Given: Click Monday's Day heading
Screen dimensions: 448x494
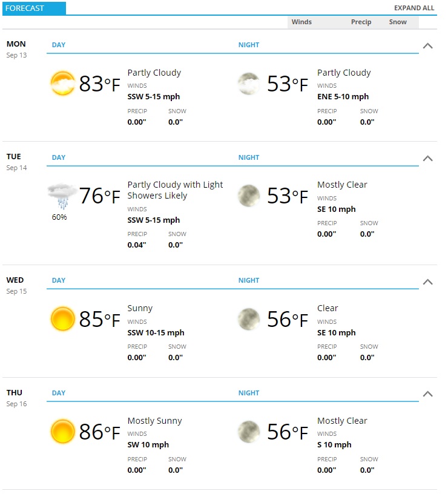Looking at the screenshot, I should point(59,45).
